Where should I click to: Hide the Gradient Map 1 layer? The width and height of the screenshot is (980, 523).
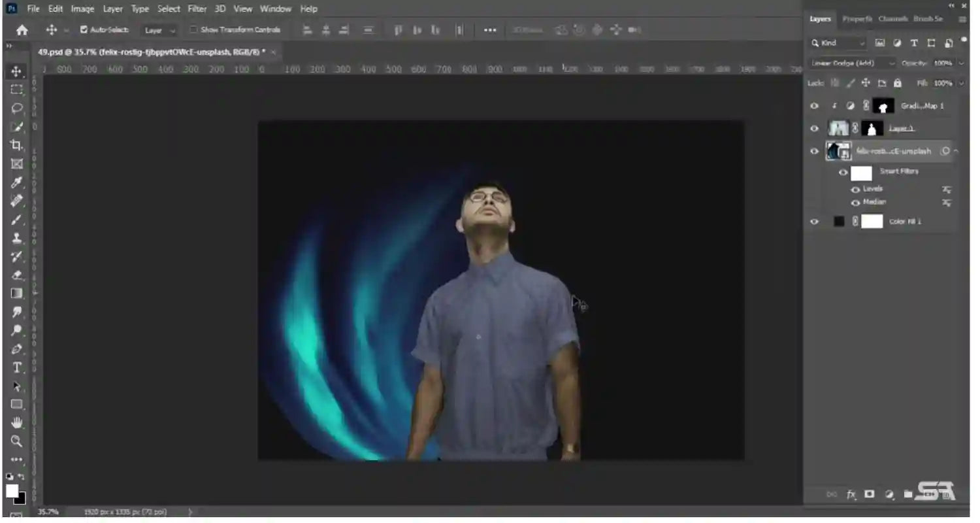click(x=814, y=106)
